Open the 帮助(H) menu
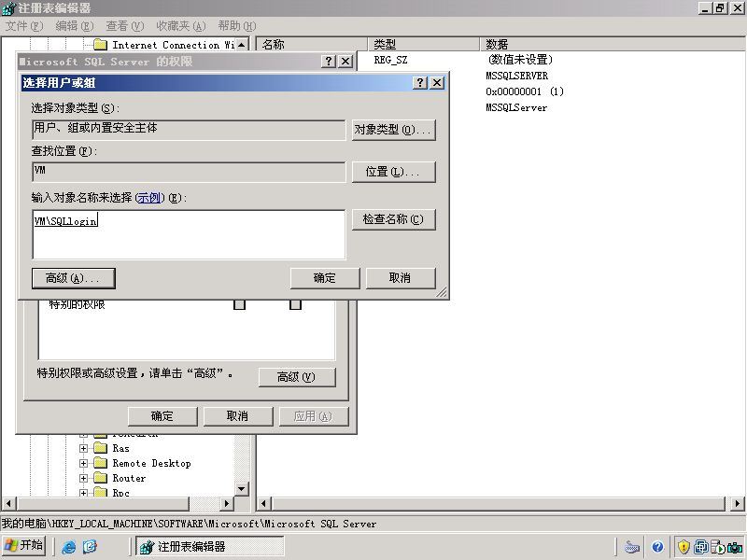This screenshot has height=560, width=747. point(237,26)
